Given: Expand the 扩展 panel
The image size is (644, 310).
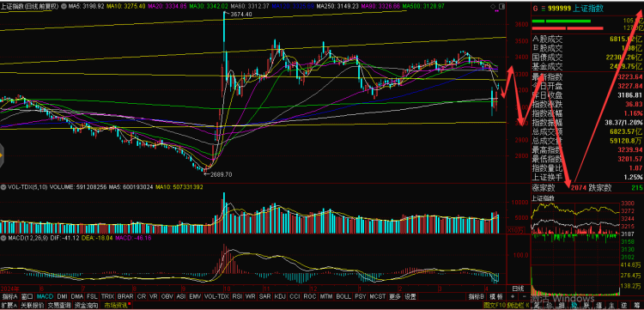Looking at the screenshot, I should [x=9, y=306].
